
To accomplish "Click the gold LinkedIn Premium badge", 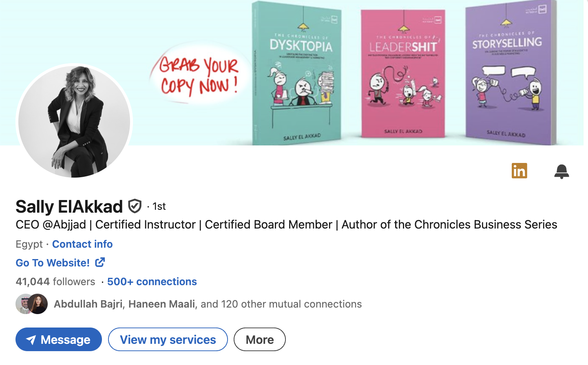I will tap(519, 171).
